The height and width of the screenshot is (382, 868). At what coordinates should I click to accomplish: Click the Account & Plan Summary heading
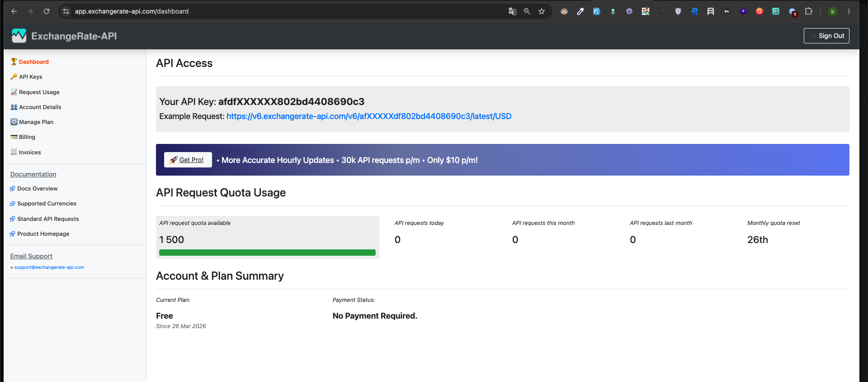[x=220, y=276]
